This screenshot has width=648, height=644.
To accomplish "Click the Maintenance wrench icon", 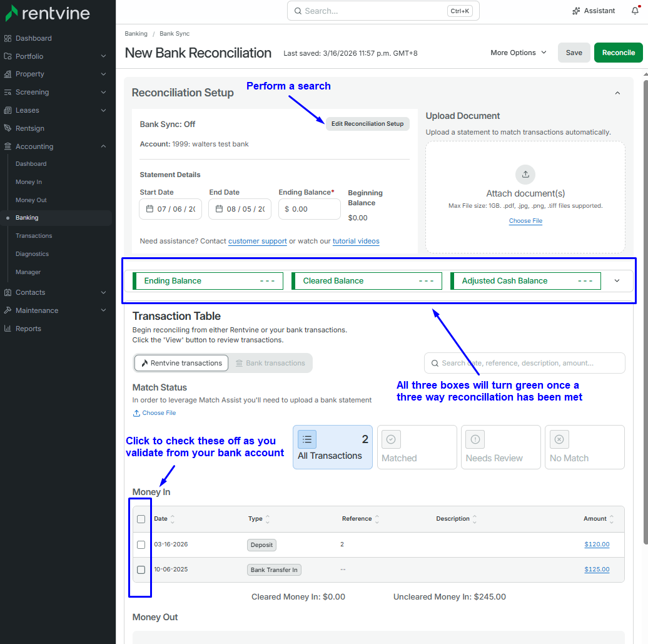I will [8, 310].
